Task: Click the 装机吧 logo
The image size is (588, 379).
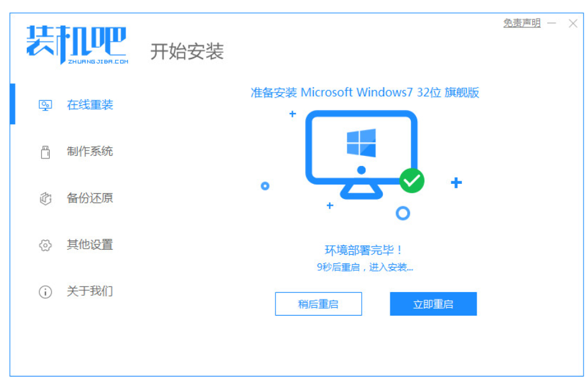Action: [77, 45]
